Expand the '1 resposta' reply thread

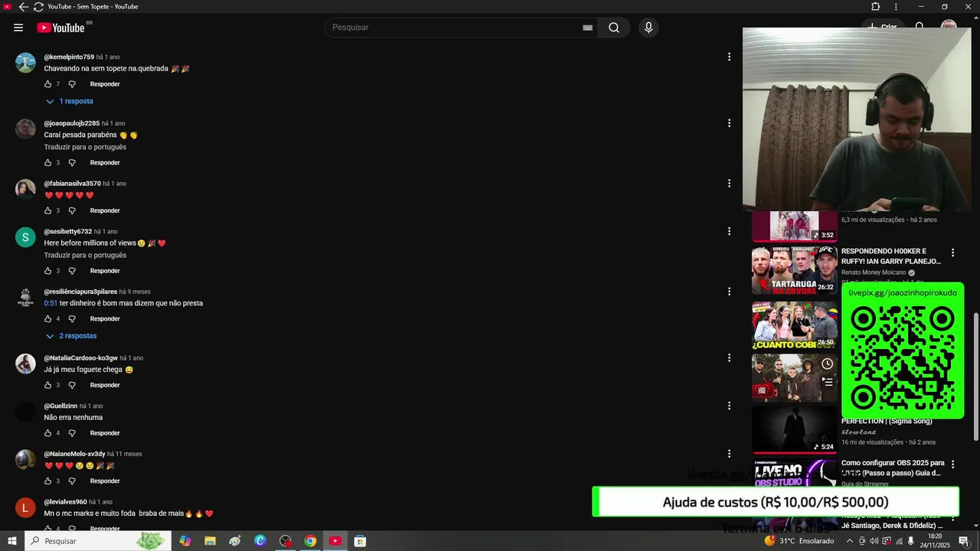click(70, 101)
